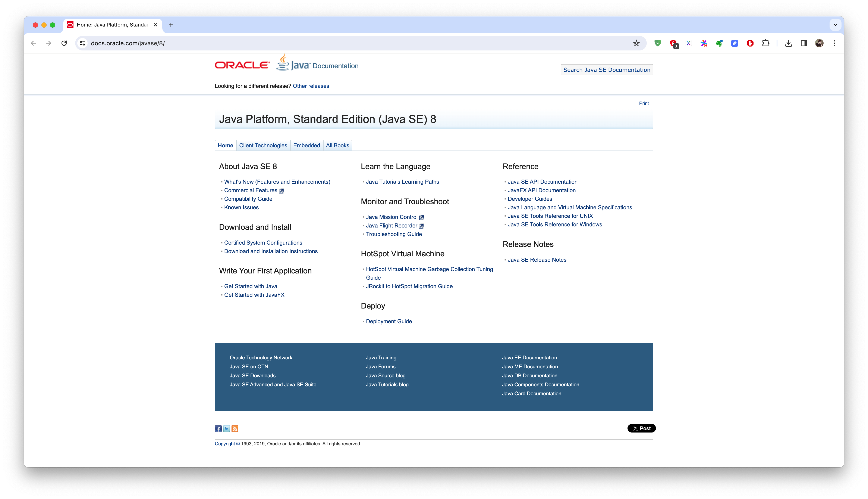
Task: Open Get Started with JavaFX
Action: (x=254, y=295)
